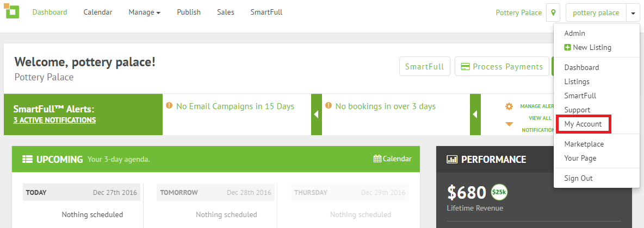Screen dimensions: 644x228
Task: Click the green plus icon beside New Listing
Action: (x=568, y=48)
